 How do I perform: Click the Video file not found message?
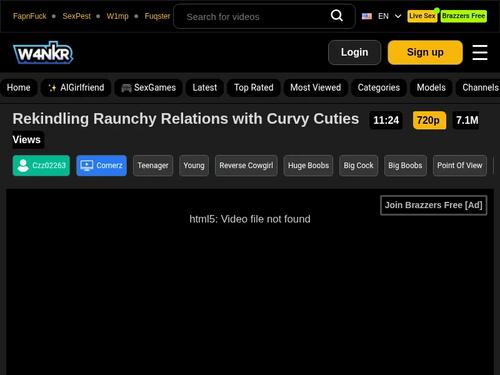[250, 219]
